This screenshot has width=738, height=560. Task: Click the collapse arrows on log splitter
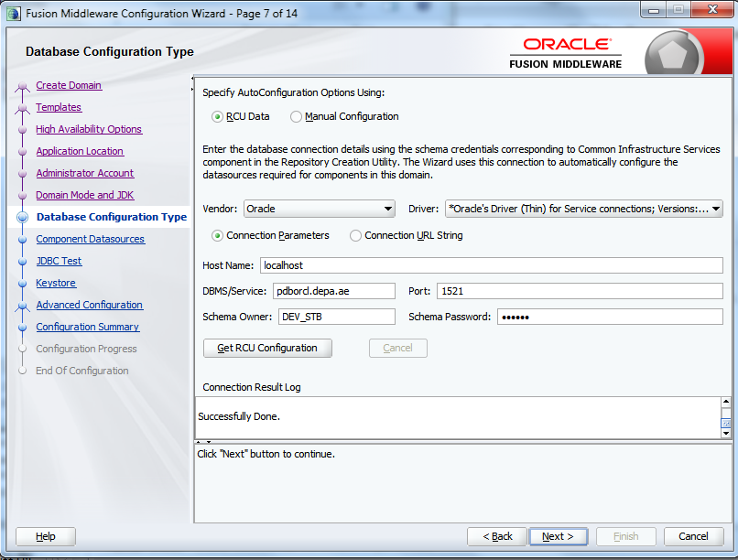pos(203,442)
